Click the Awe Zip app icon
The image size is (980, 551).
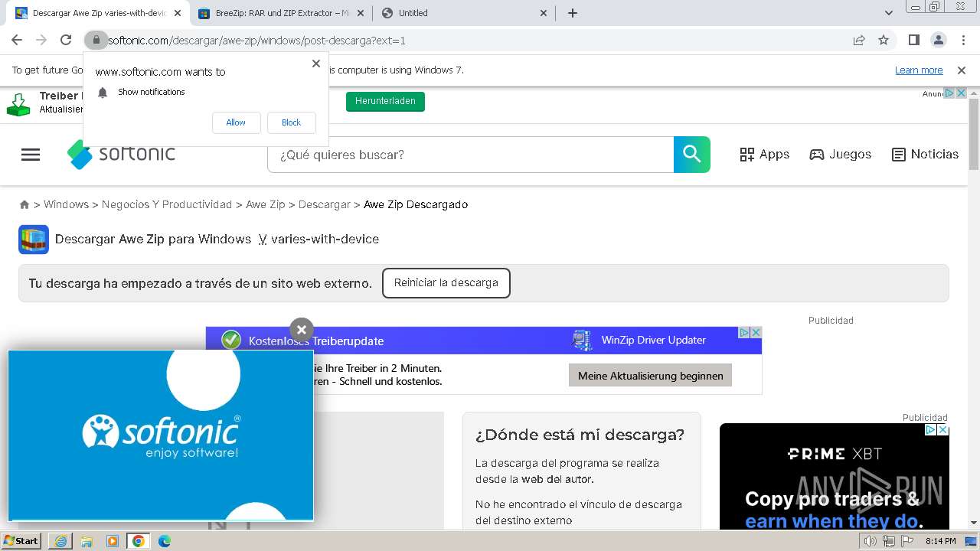(x=34, y=240)
